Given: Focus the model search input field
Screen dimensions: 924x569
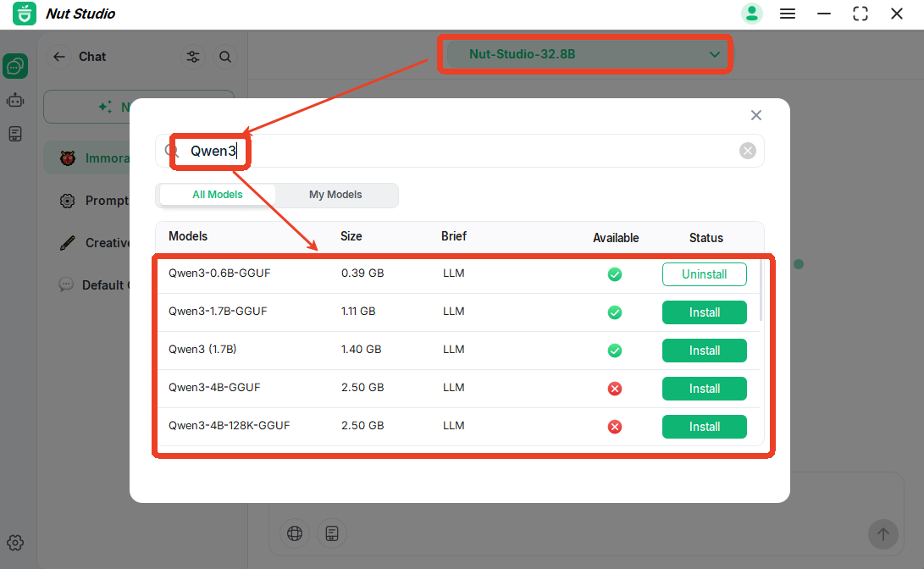Looking at the screenshot, I should click(x=460, y=151).
